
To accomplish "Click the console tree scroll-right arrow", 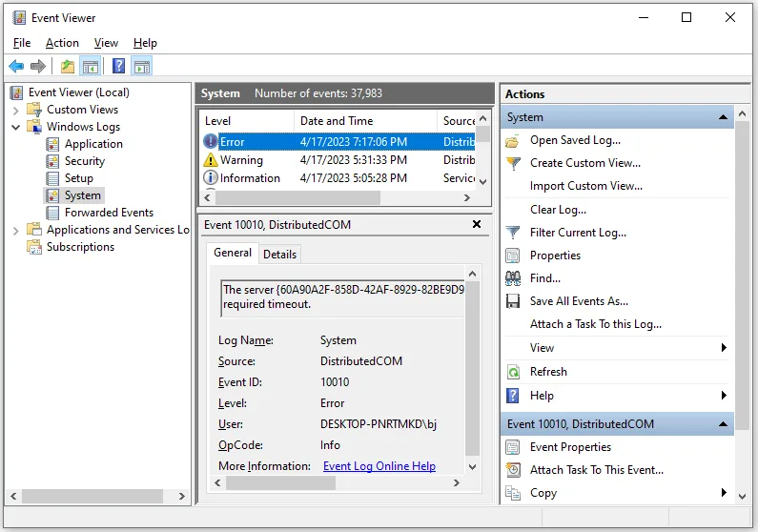I will pyautogui.click(x=182, y=496).
